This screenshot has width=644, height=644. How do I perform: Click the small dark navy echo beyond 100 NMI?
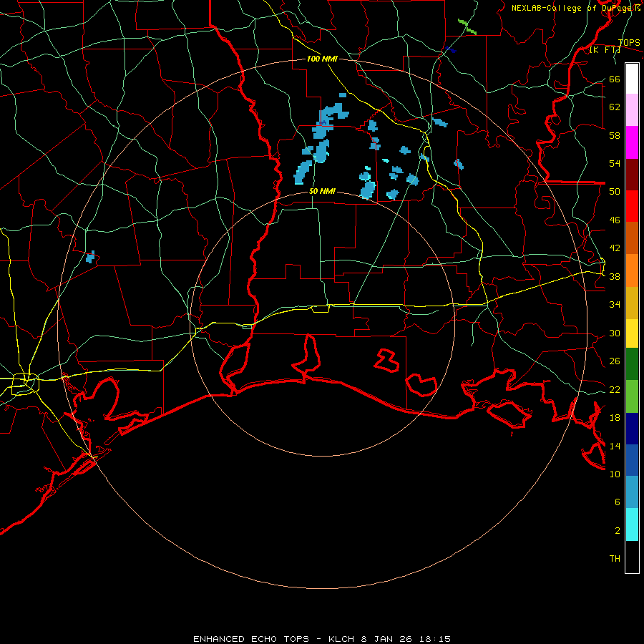451,49
